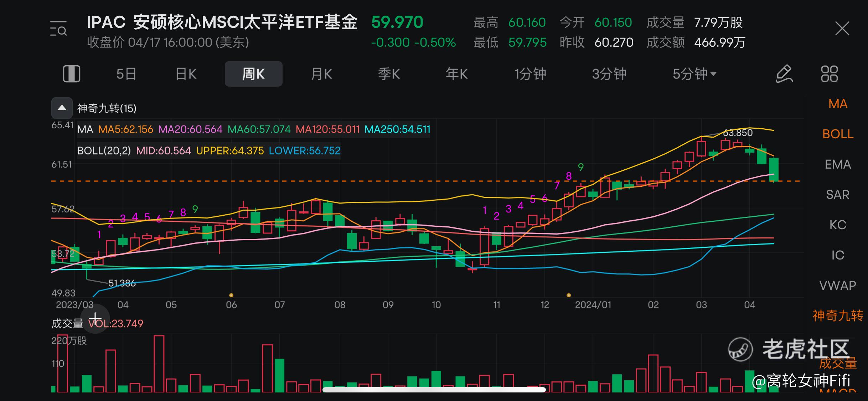Image resolution: width=868 pixels, height=401 pixels.
Task: Enable the VWAP indicator
Action: 838,286
